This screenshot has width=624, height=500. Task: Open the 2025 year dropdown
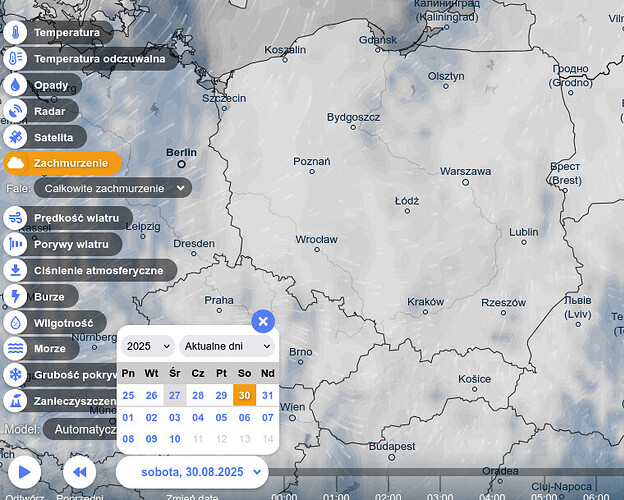pyautogui.click(x=148, y=346)
